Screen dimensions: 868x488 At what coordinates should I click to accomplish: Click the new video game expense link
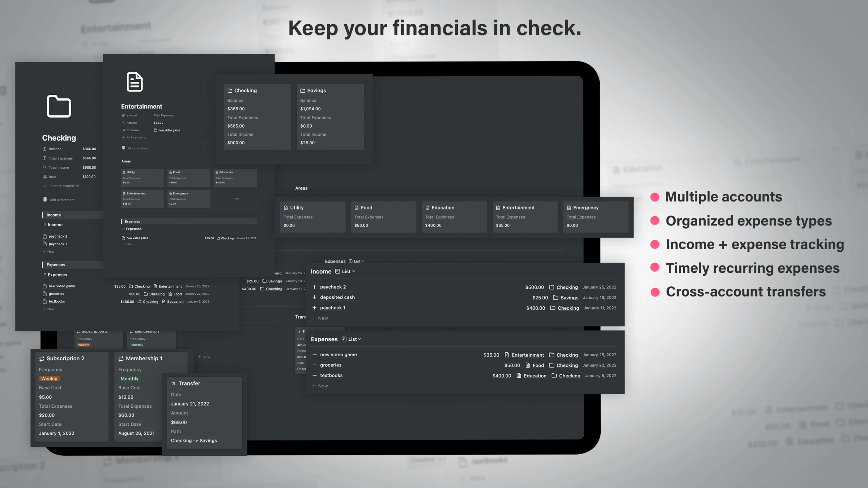338,355
